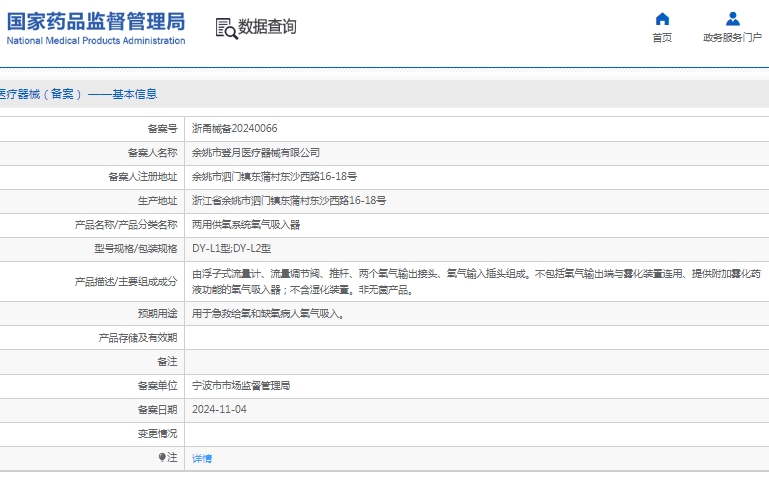The height and width of the screenshot is (480, 769).
Task: Click the 变更情况 row label
Action: [157, 434]
